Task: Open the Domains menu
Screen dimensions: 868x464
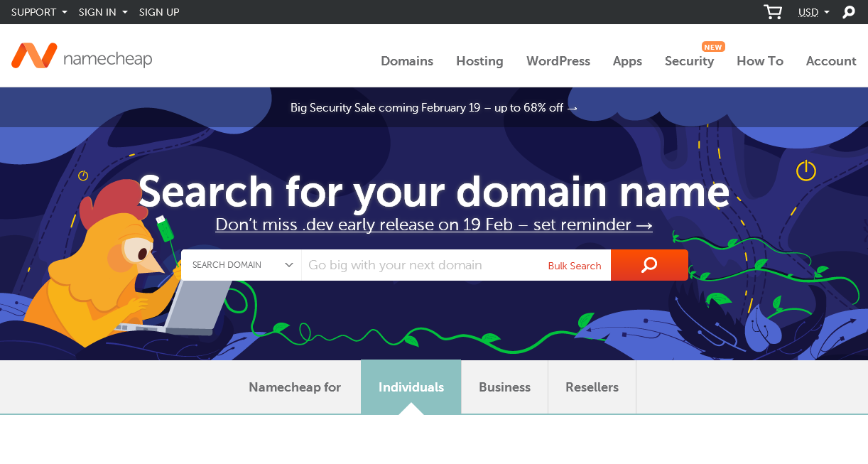Action: [407, 61]
